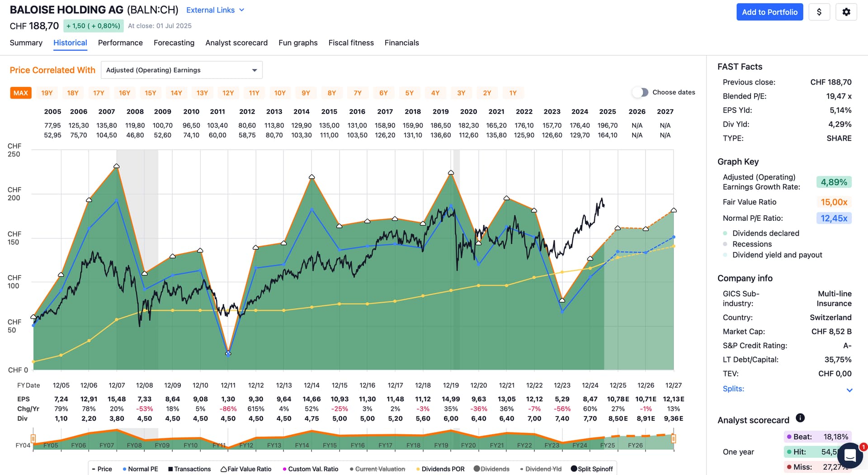Click the 12/23 fair value triangle marker
This screenshot has width=868, height=475.
coord(562,300)
